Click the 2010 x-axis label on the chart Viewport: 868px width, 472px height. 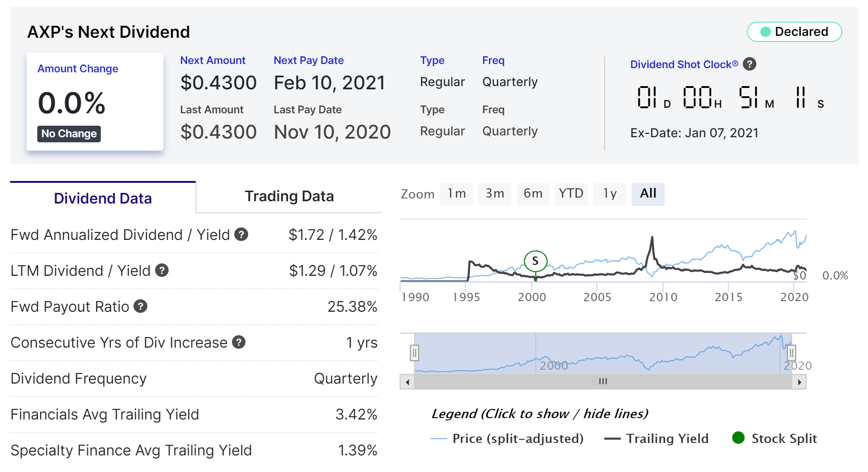click(x=663, y=297)
